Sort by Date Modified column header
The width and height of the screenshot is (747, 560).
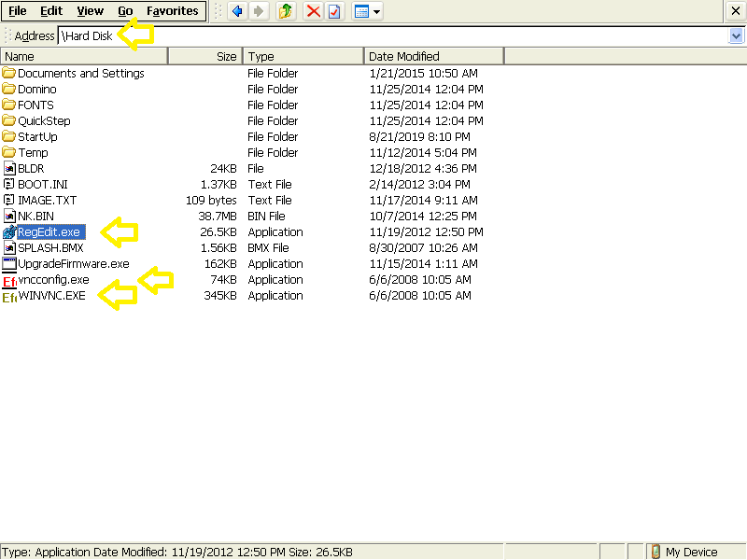click(434, 56)
